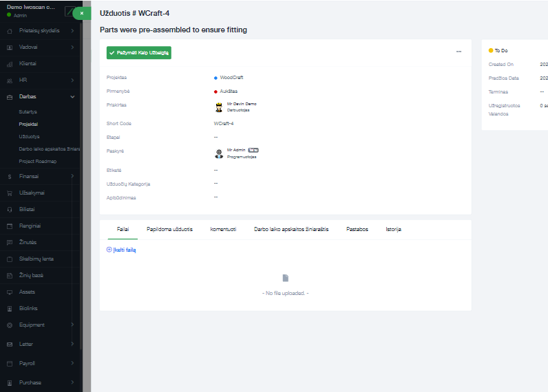Open the three-dot task options menu
Image resolution: width=548 pixels, height=392 pixels.
[x=459, y=52]
